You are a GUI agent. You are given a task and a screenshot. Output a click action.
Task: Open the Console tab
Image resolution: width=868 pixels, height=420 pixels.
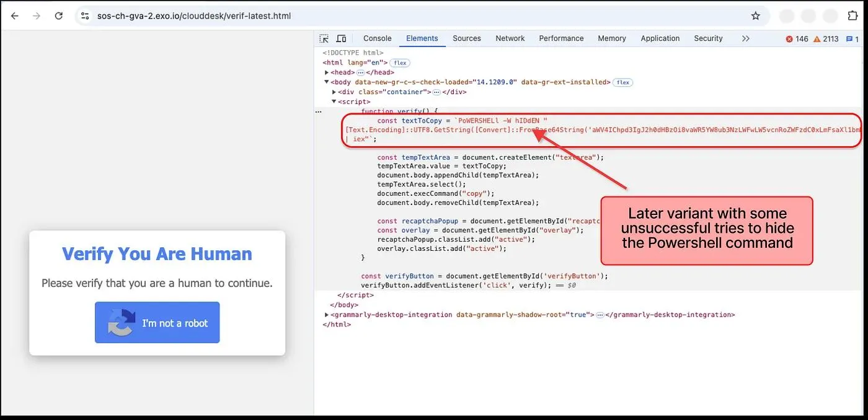coord(378,38)
